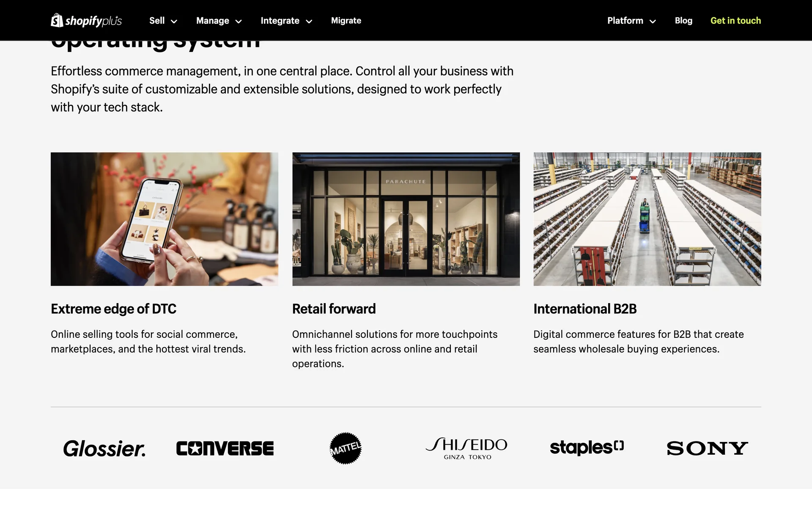The image size is (812, 508).
Task: Open the Migrate menu item
Action: pos(346,21)
